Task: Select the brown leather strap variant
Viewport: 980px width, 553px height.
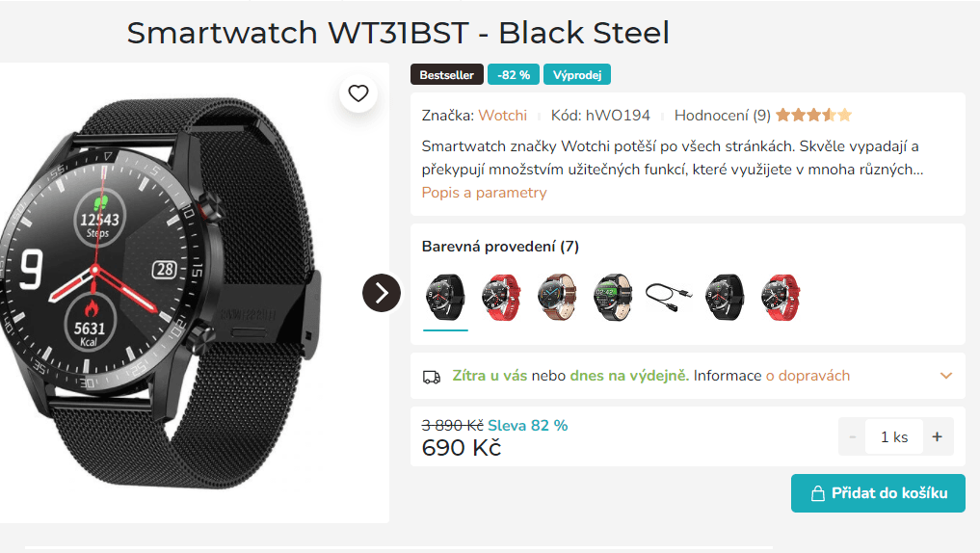Action: [557, 298]
